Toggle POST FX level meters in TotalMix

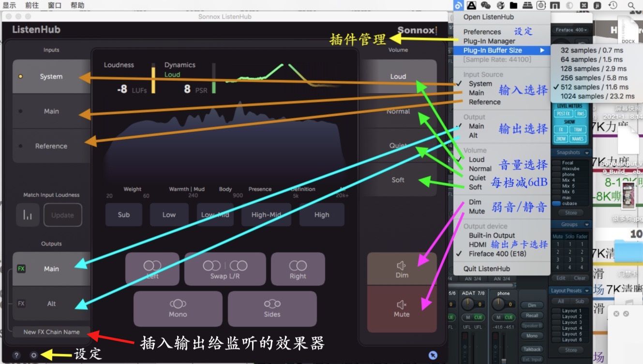point(563,114)
